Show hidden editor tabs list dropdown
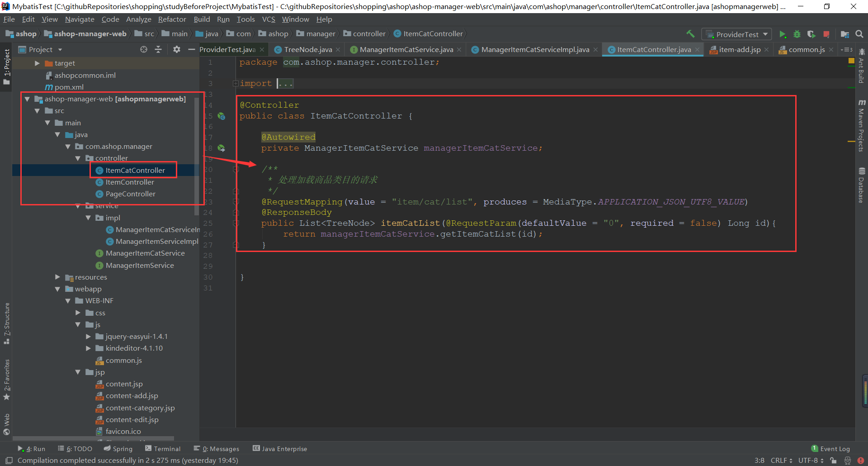Image resolution: width=868 pixels, height=466 pixels. pos(847,50)
